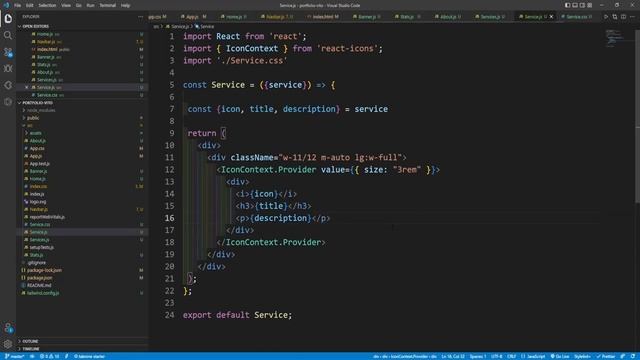Switch to the Home.js editor tab
The height and width of the screenshot is (360, 640).
[233, 17]
